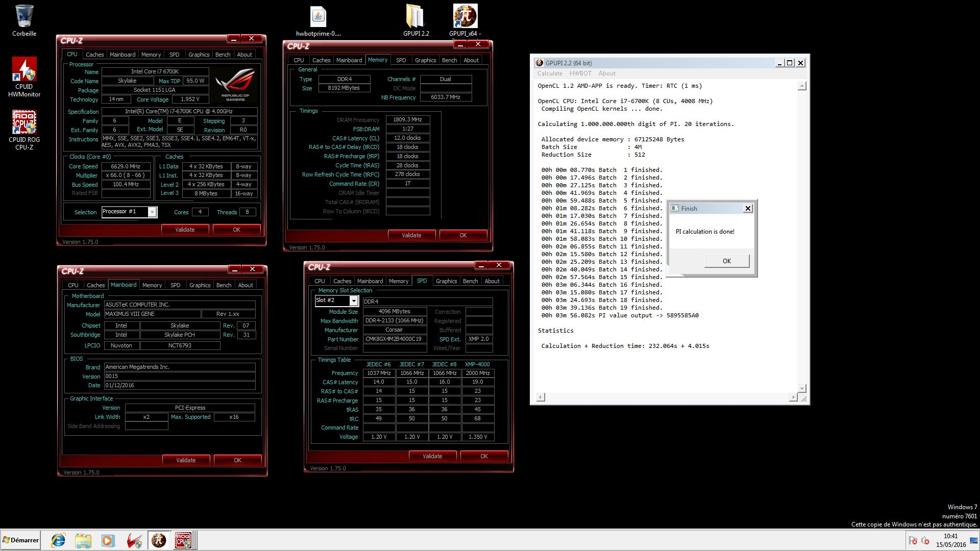
Task: Open the GPUPI_x64 desktop shortcut
Action: click(465, 20)
